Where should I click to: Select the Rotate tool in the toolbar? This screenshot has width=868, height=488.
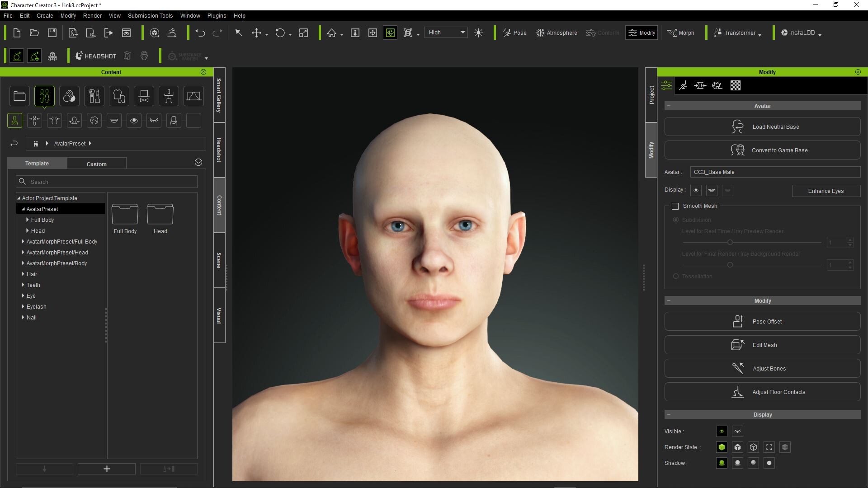pyautogui.click(x=280, y=33)
